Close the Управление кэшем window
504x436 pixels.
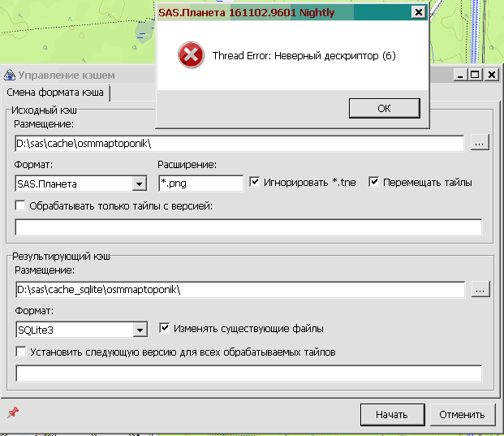pos(492,75)
